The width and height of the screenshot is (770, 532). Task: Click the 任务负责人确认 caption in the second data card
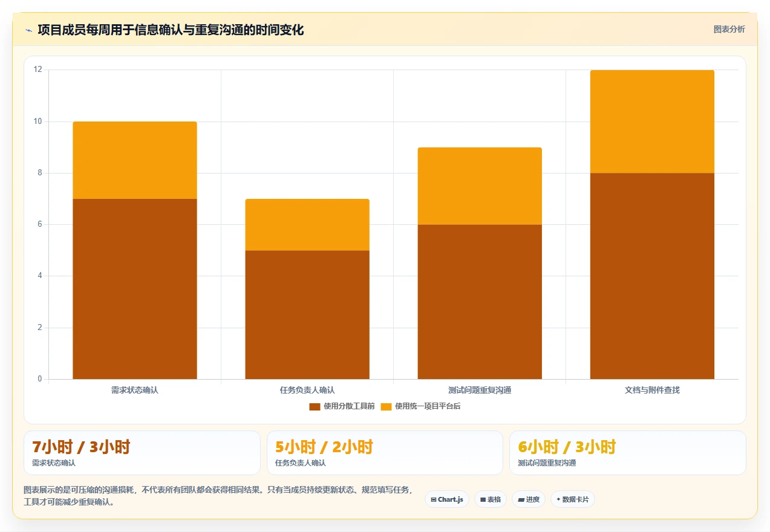tap(300, 463)
